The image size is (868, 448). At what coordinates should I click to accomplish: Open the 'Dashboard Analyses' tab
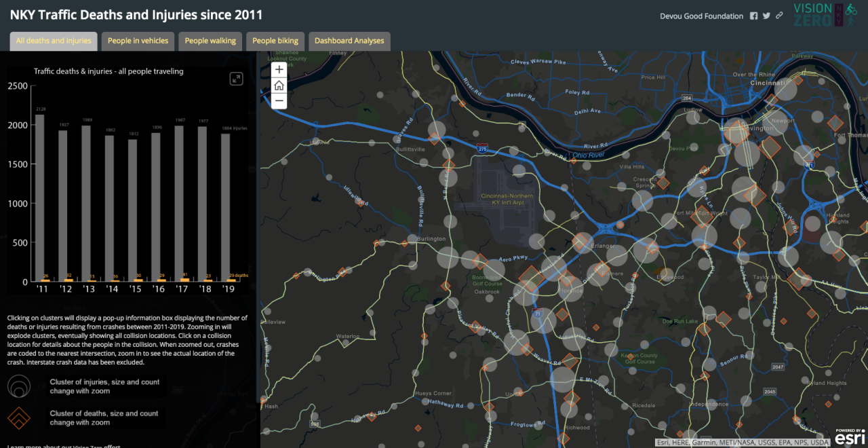(x=349, y=41)
